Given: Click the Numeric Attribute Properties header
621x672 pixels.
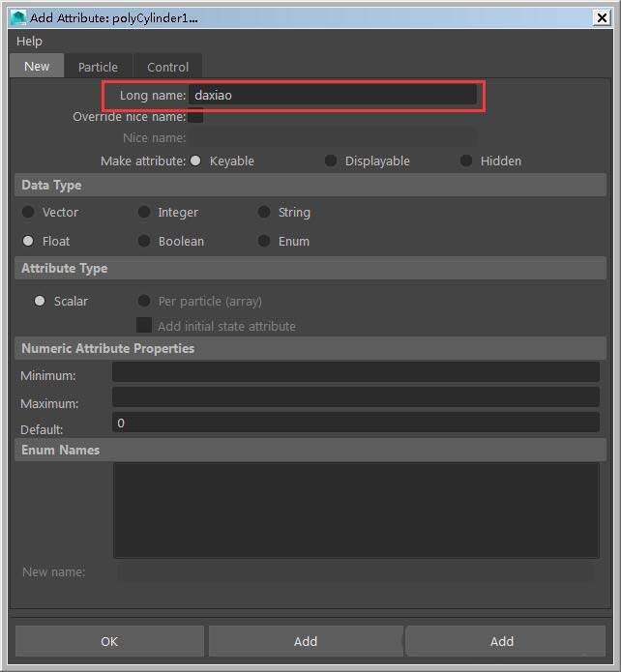Looking at the screenshot, I should [310, 348].
